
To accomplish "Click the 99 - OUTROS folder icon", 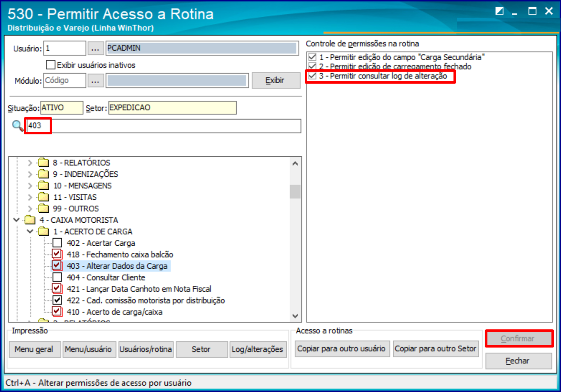I will [43, 208].
